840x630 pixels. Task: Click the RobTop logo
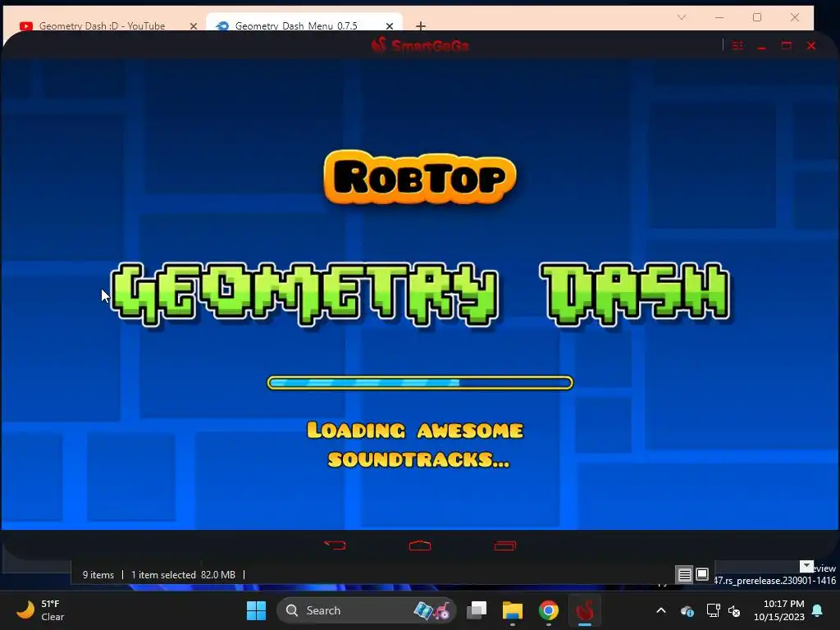[x=420, y=177]
